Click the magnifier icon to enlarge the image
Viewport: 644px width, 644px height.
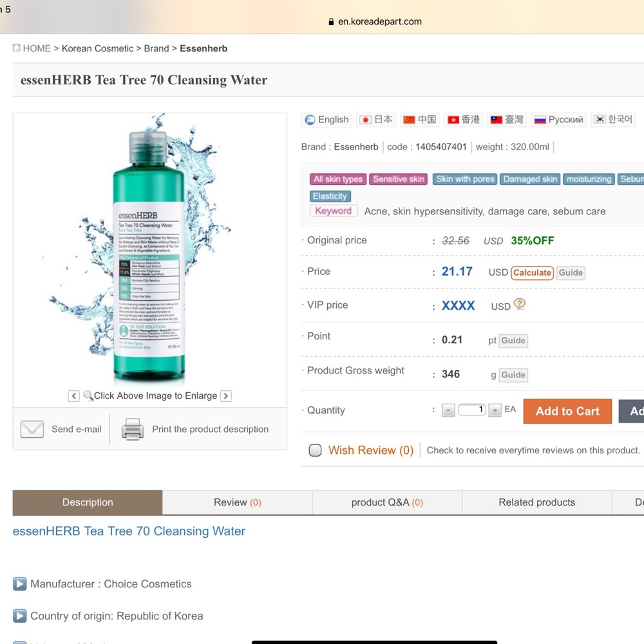coord(88,395)
